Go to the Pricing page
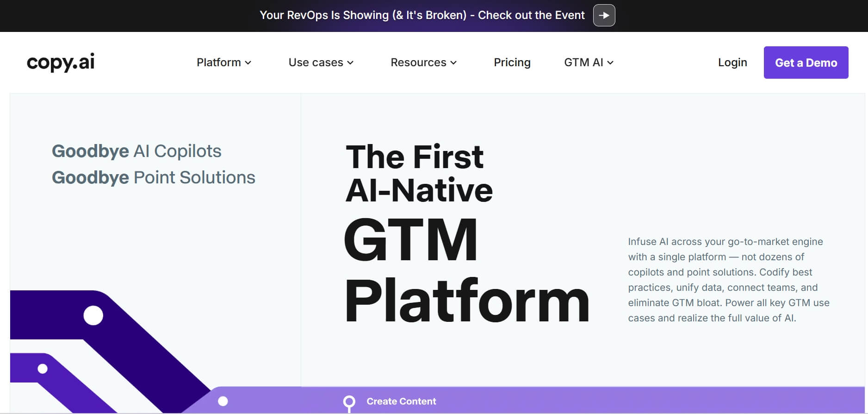This screenshot has height=414, width=868. 512,63
